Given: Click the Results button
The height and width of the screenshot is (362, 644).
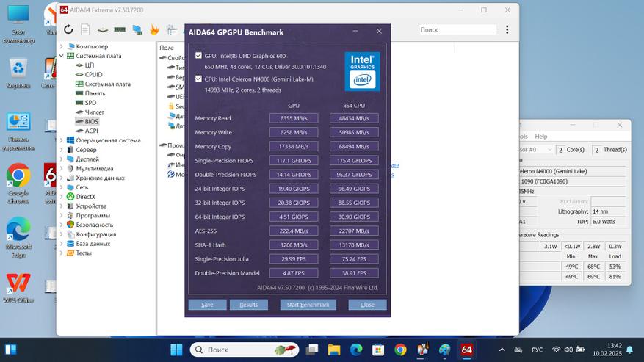Looking at the screenshot, I should pyautogui.click(x=248, y=305).
